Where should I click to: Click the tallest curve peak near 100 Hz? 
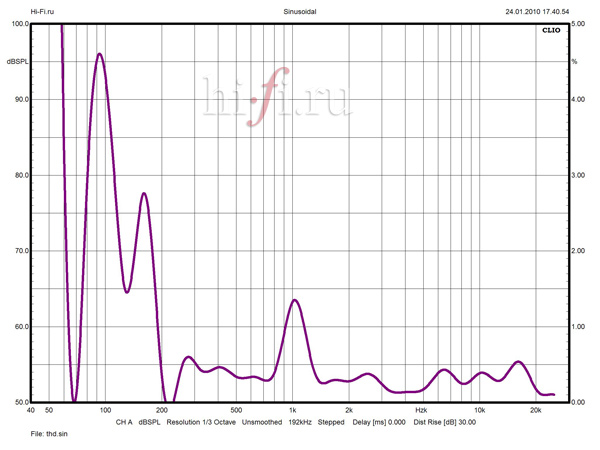pos(99,54)
